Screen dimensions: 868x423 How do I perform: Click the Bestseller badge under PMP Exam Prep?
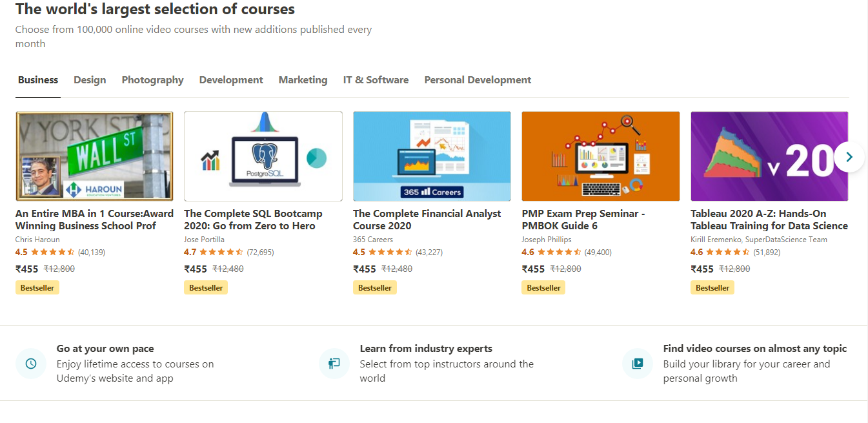[x=543, y=287]
